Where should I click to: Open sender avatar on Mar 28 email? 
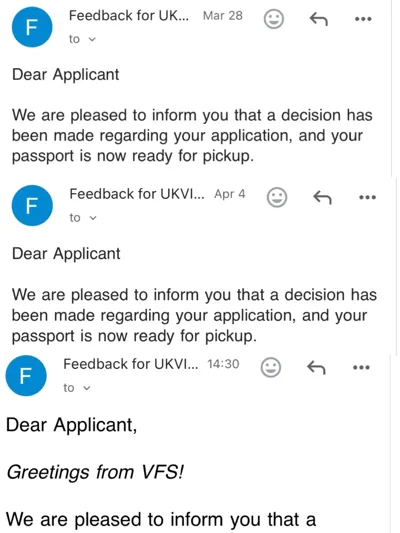tap(32, 27)
